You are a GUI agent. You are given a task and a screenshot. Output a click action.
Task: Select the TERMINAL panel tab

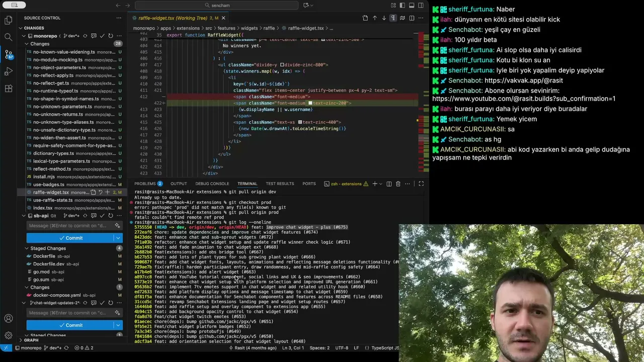[x=247, y=184]
